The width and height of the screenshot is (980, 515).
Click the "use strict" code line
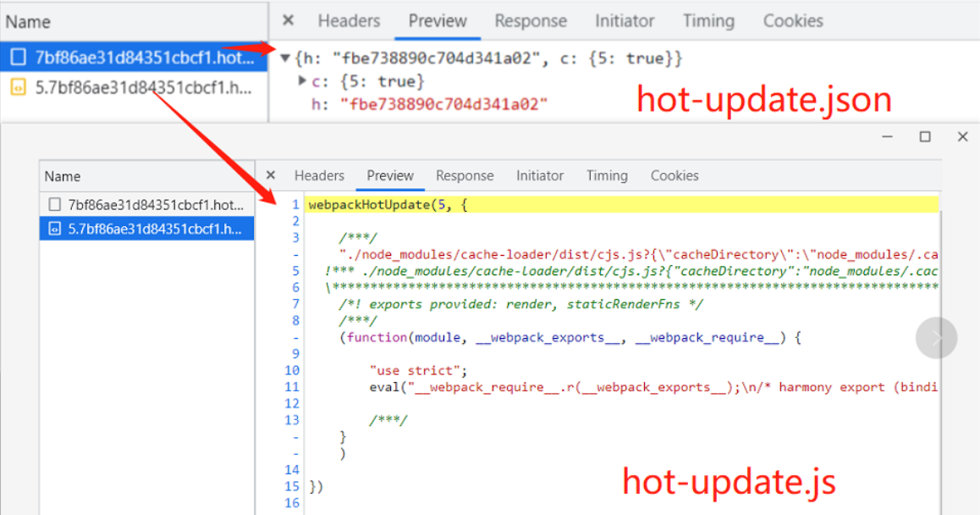(x=418, y=370)
